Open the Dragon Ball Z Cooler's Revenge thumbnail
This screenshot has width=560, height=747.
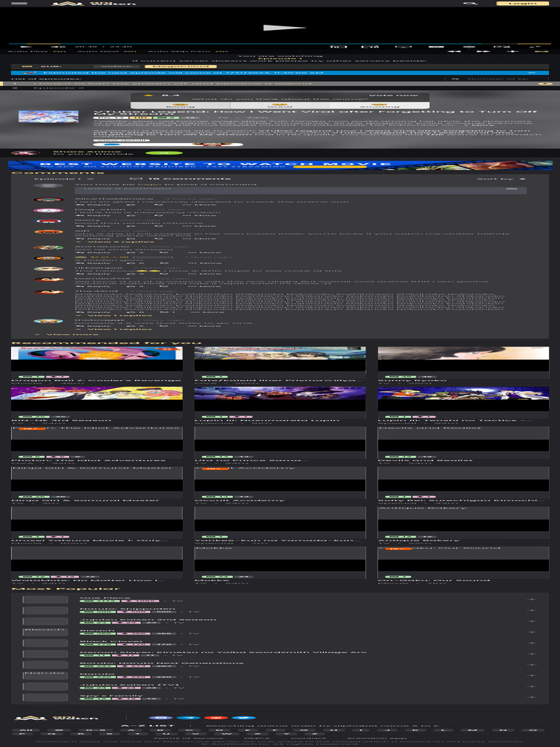coord(97,359)
